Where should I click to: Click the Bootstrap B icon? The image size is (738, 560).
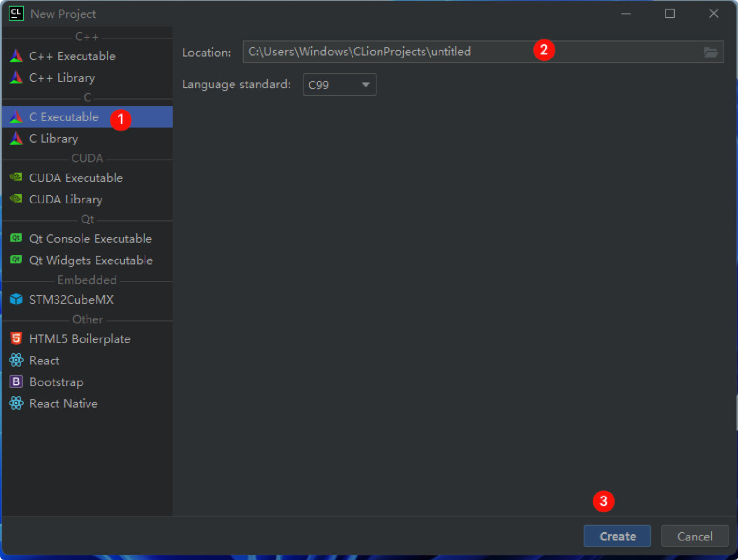[x=16, y=382]
